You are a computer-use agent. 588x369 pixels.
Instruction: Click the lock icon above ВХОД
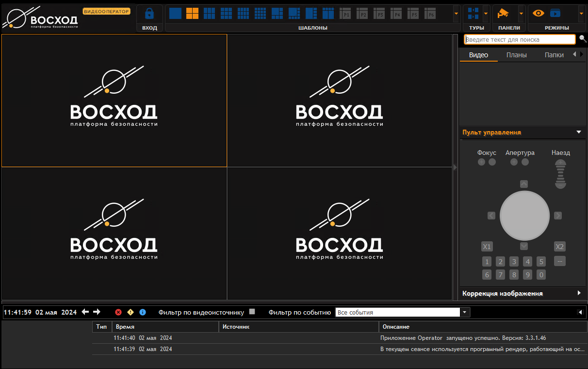pos(149,14)
